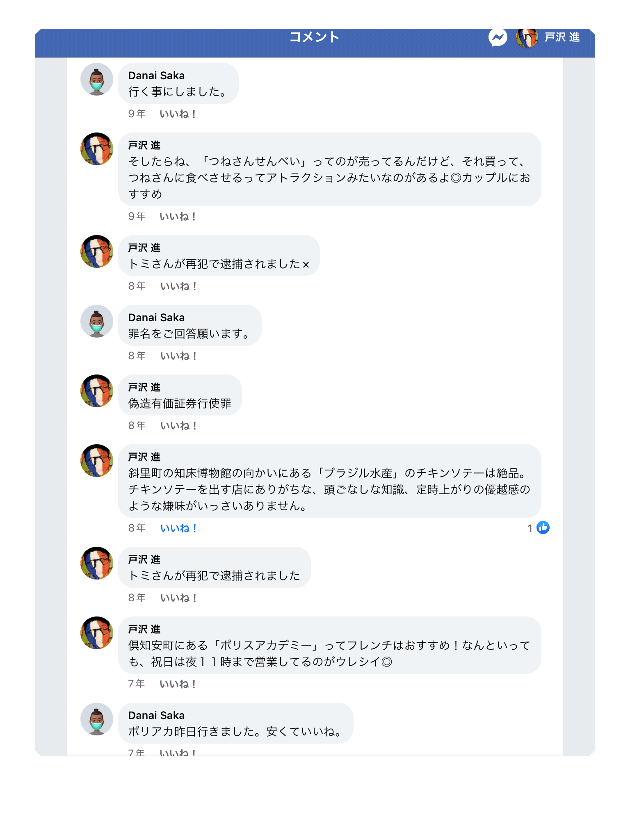630x840 pixels.
Task: Click 戸沢 進 name above the ブラジル水産 comment
Action: point(144,457)
